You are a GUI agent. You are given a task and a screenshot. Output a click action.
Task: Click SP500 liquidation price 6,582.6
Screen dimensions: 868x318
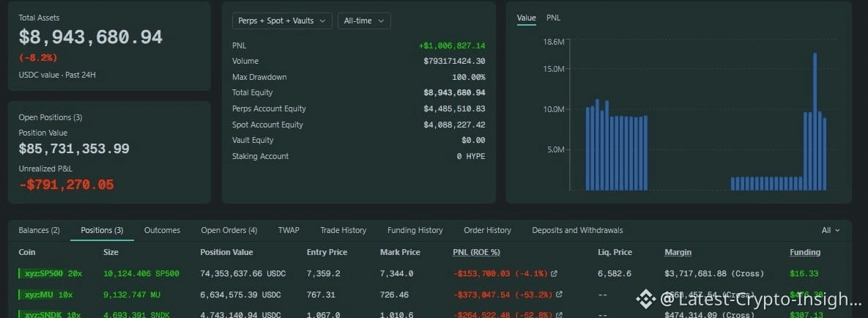tap(615, 274)
